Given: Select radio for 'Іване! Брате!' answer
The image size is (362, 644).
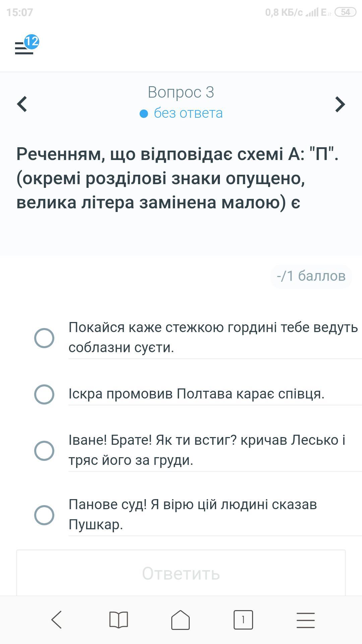Looking at the screenshot, I should [44, 450].
